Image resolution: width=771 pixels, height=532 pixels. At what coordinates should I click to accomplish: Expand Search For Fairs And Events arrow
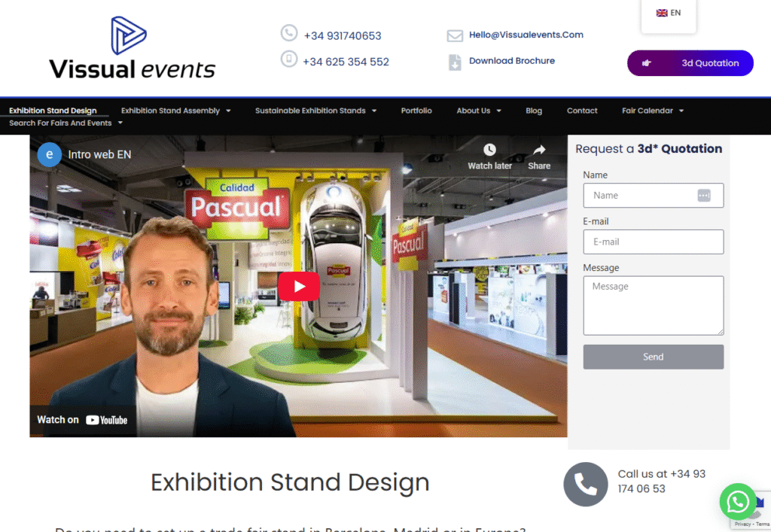coord(120,123)
